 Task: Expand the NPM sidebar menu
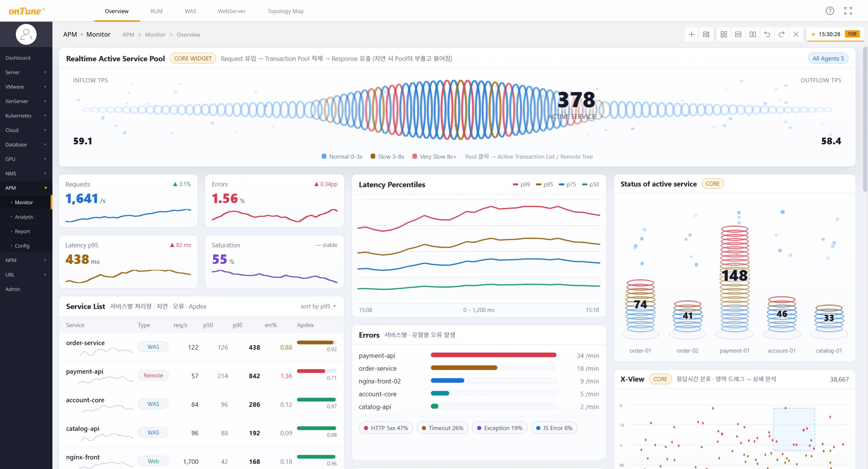tap(26, 260)
